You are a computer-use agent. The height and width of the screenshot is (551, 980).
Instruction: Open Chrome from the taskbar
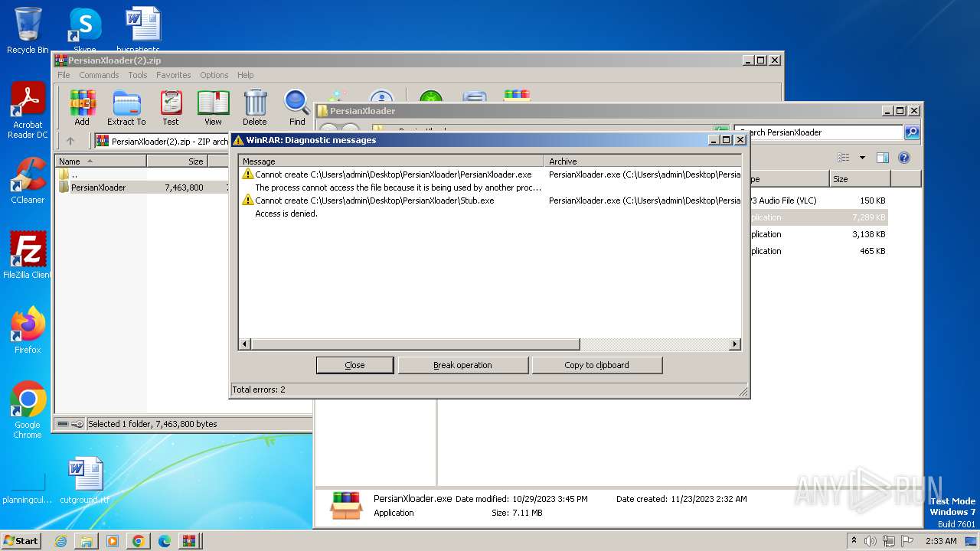139,541
